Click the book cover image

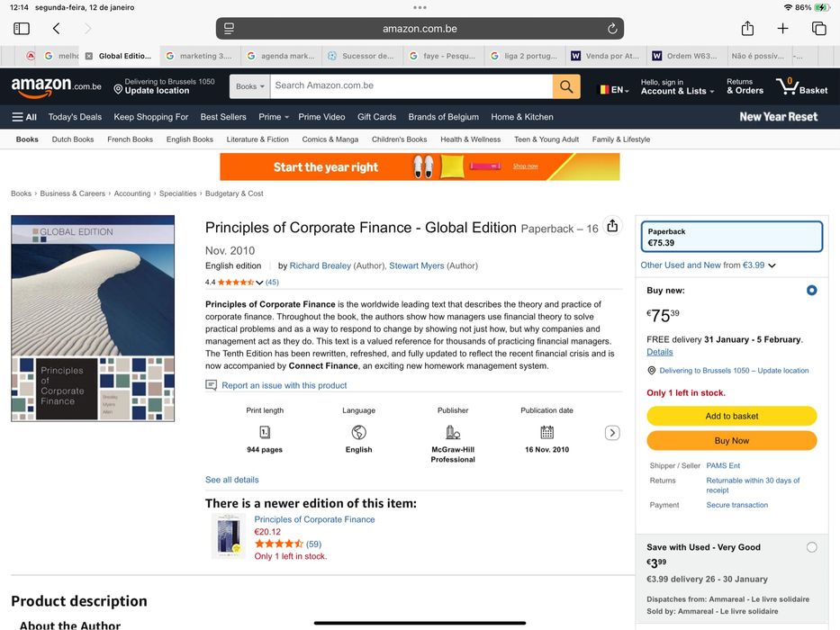coord(93,319)
